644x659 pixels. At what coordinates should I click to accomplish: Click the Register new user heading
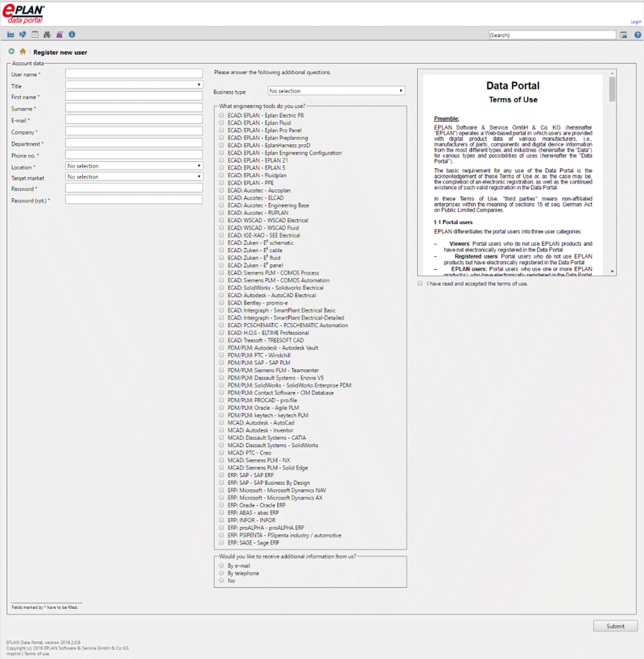[60, 52]
